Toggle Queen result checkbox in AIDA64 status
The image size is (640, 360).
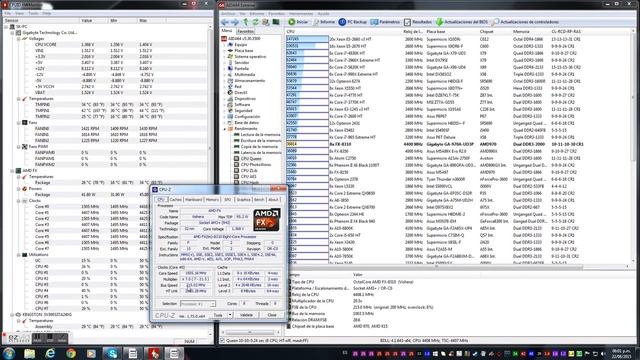[x=222, y=340]
